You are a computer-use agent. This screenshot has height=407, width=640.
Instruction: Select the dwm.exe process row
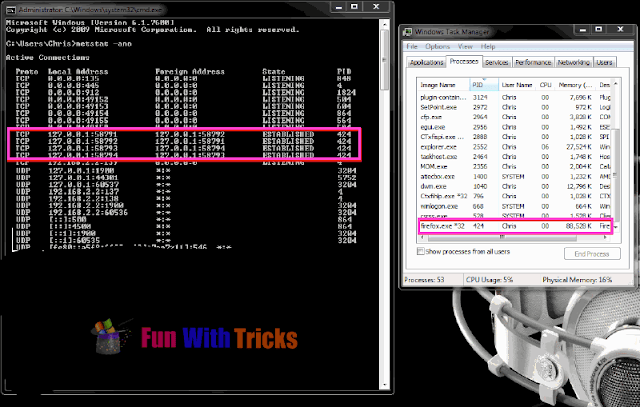[515, 186]
